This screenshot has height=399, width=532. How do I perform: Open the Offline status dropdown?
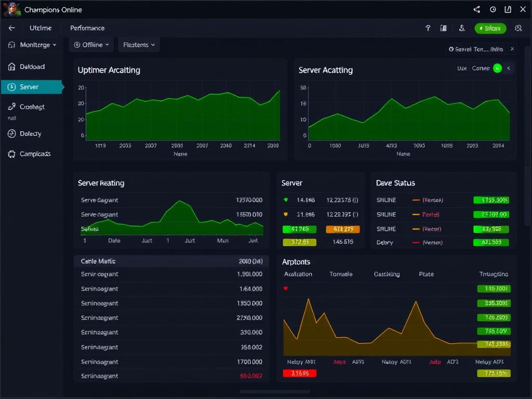click(91, 45)
